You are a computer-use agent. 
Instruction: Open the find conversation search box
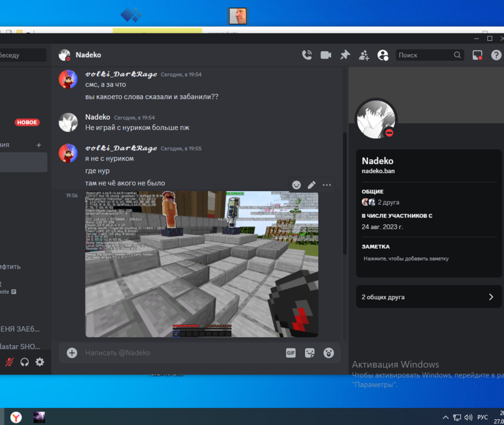[23, 55]
